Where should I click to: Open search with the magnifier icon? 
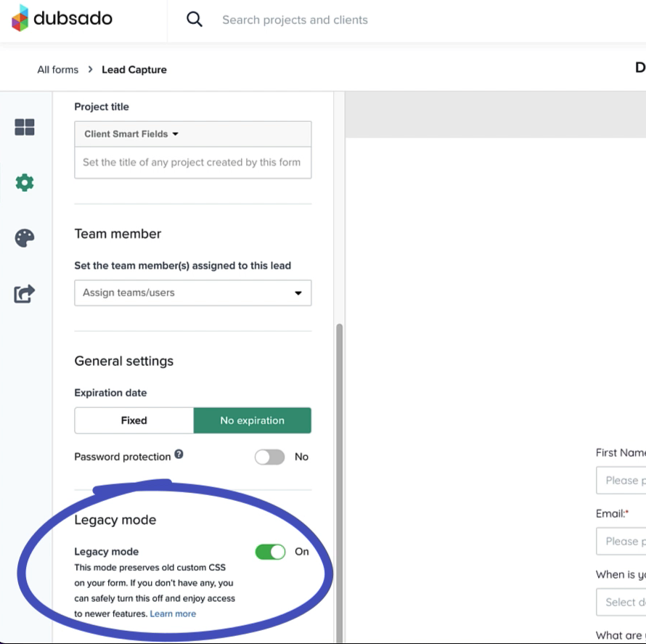[x=194, y=19]
